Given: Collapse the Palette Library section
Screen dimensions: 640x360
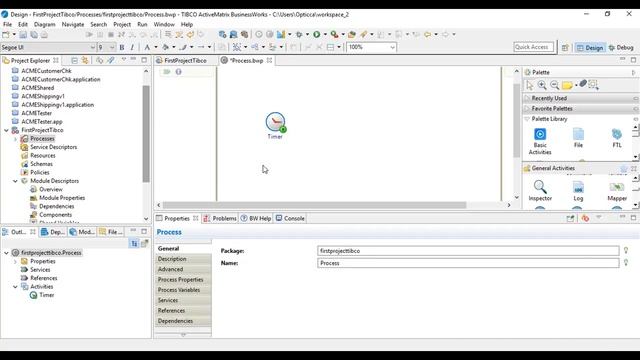Looking at the screenshot, I should 580,119.
